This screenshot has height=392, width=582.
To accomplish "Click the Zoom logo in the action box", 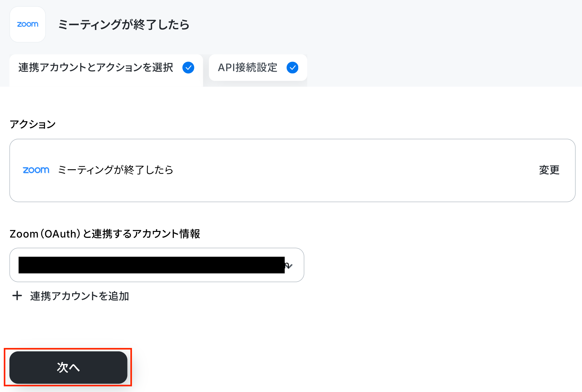I will 36,170.
